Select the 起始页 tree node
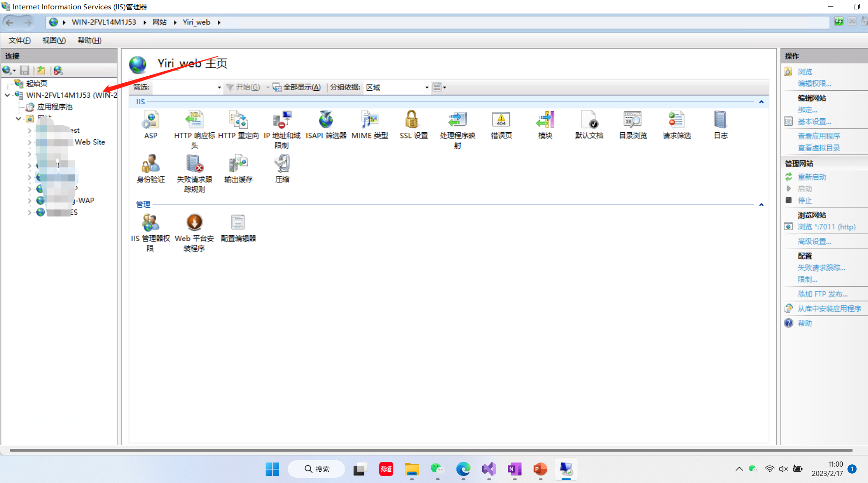Screen dimensions: 868x483 pyautogui.click(x=36, y=83)
